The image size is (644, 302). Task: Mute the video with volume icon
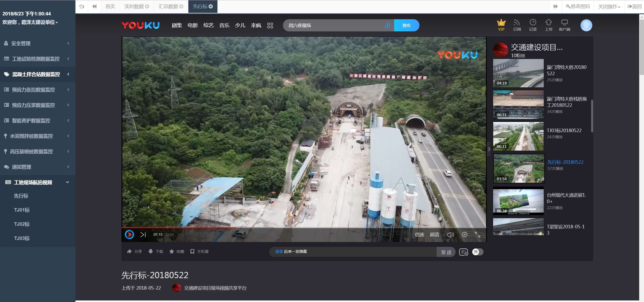(450, 235)
